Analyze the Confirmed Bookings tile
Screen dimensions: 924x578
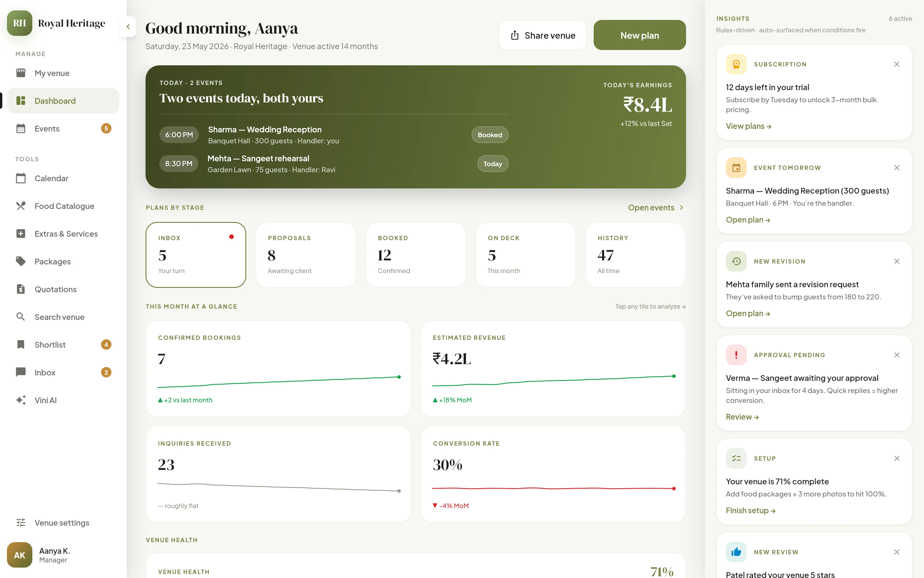point(278,368)
